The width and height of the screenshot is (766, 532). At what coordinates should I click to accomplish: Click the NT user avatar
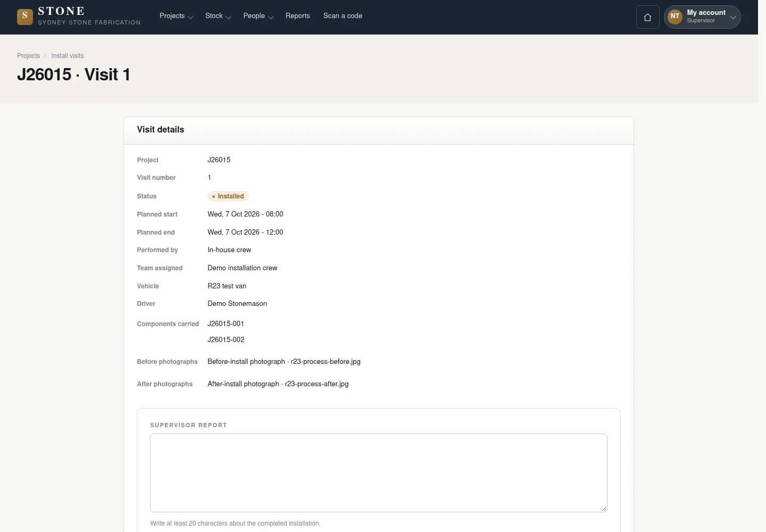(675, 16)
